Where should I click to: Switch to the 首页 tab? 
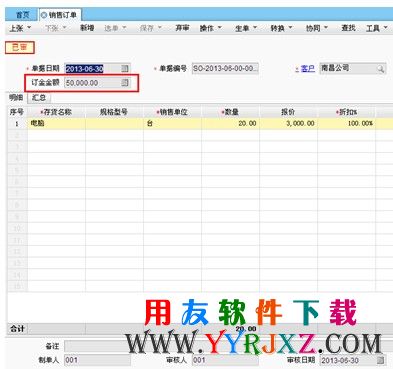coord(23,15)
